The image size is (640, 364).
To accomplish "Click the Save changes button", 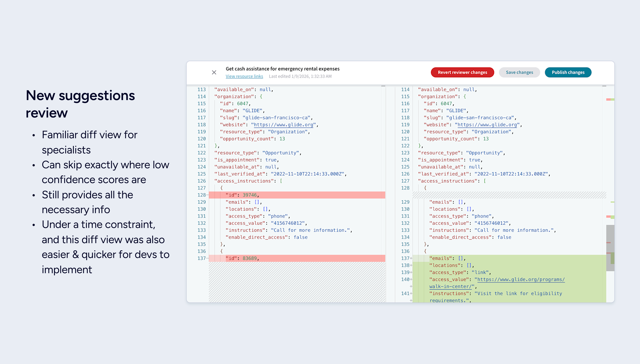I will pyautogui.click(x=519, y=73).
